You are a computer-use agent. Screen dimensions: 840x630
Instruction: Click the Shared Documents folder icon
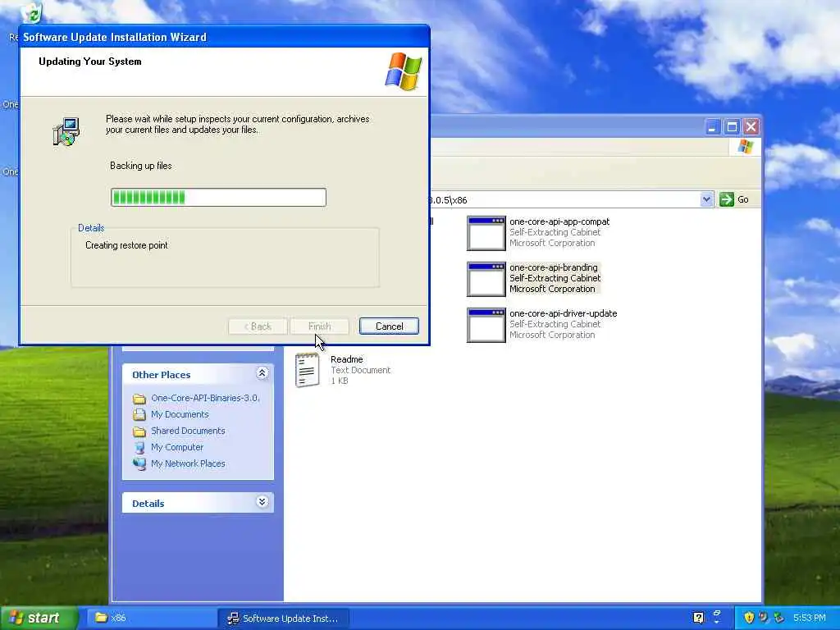(x=139, y=431)
